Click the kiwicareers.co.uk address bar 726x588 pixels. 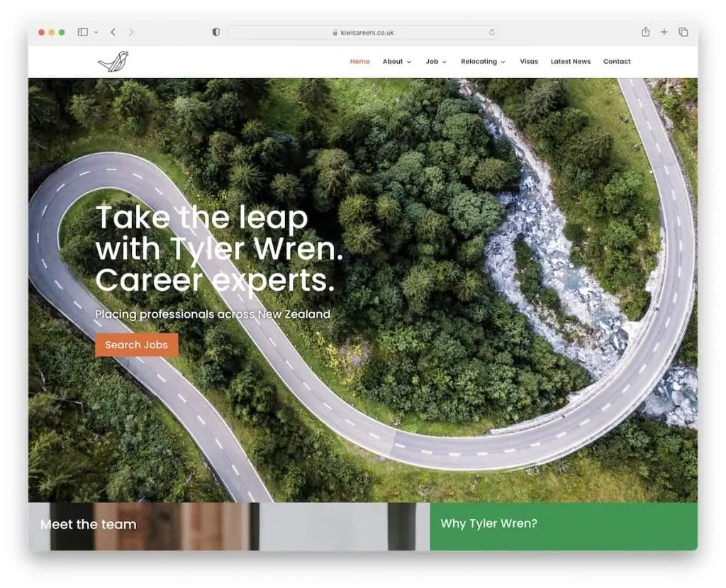pyautogui.click(x=363, y=33)
